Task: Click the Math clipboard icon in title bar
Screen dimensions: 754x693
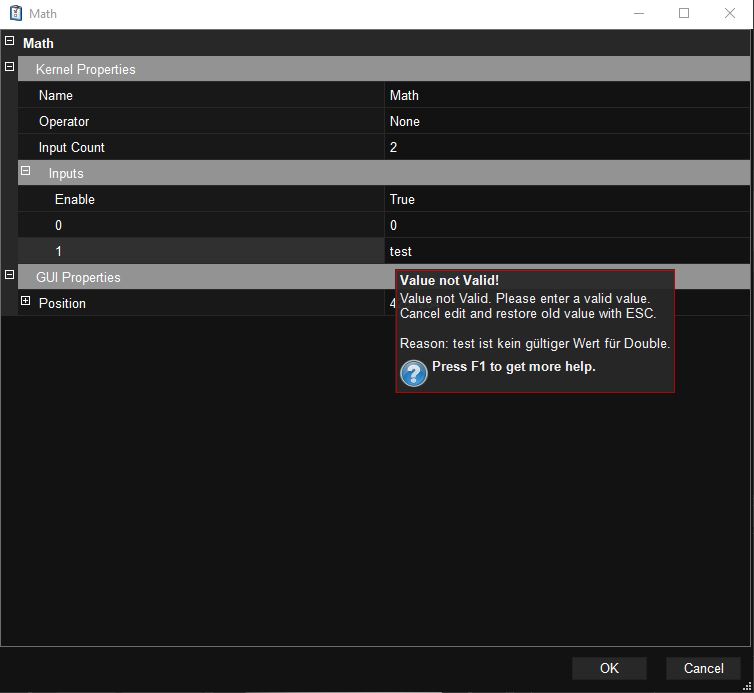Action: coord(15,14)
